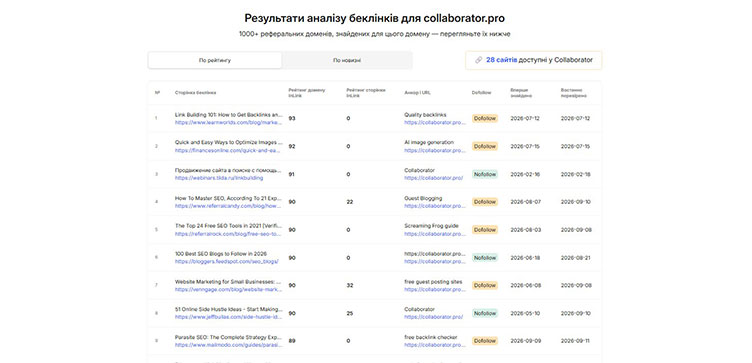Image resolution: width=752 pixels, height=363 pixels.
Task: Click title 'Parasite SEO: The Complete Strategy'
Action: 229,337
